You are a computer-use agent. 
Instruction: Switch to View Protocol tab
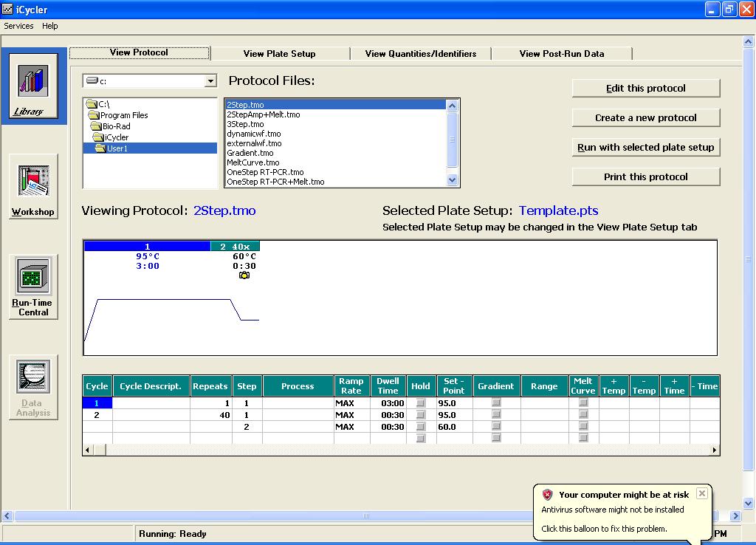pyautogui.click(x=140, y=52)
